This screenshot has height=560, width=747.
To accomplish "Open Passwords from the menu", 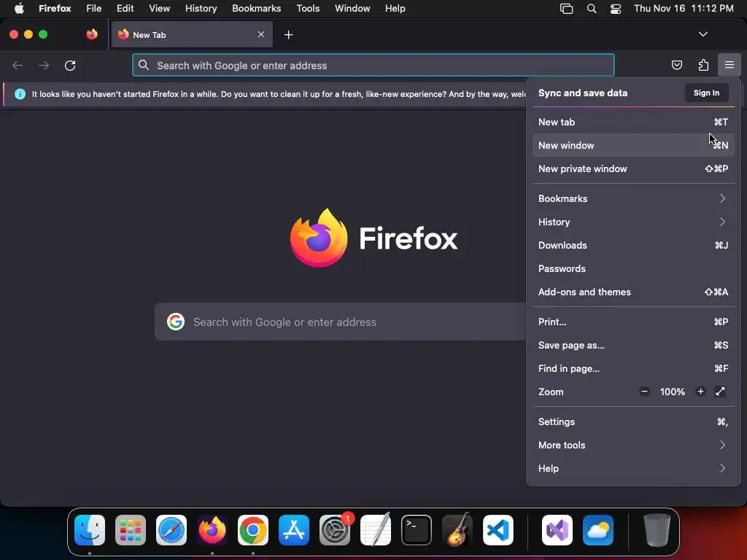I will pos(633,268).
